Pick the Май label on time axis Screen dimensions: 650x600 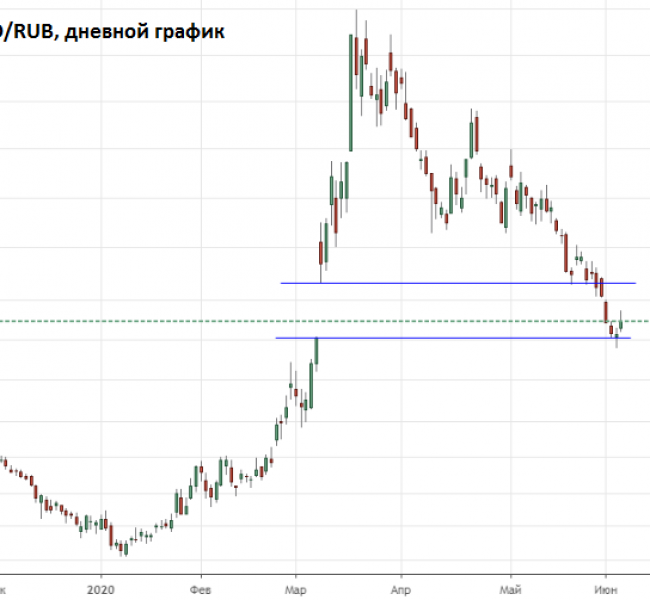(511, 590)
